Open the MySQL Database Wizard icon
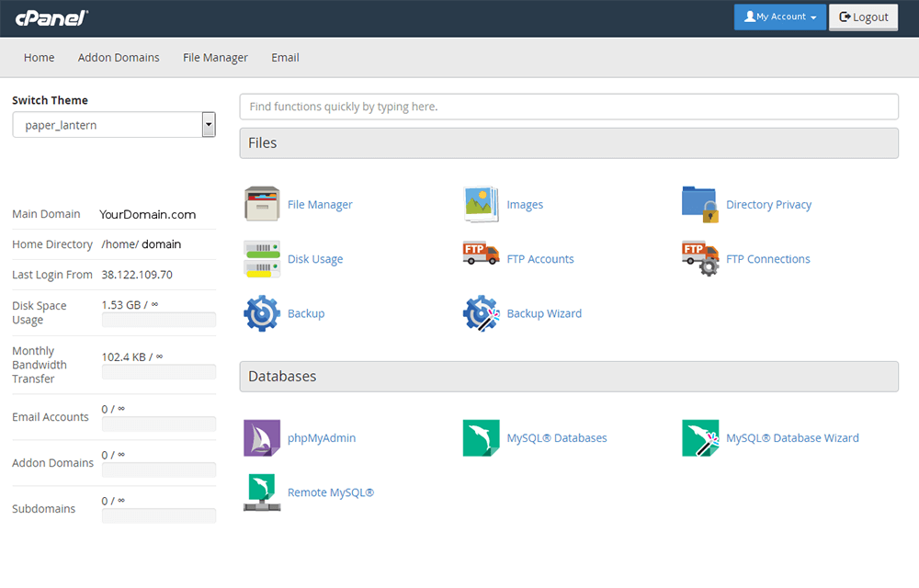 coord(700,437)
